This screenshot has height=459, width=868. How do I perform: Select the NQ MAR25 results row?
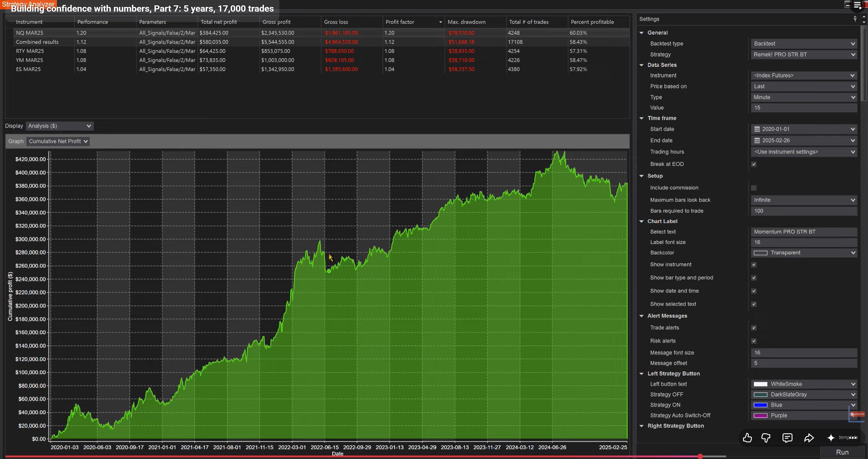tap(317, 33)
